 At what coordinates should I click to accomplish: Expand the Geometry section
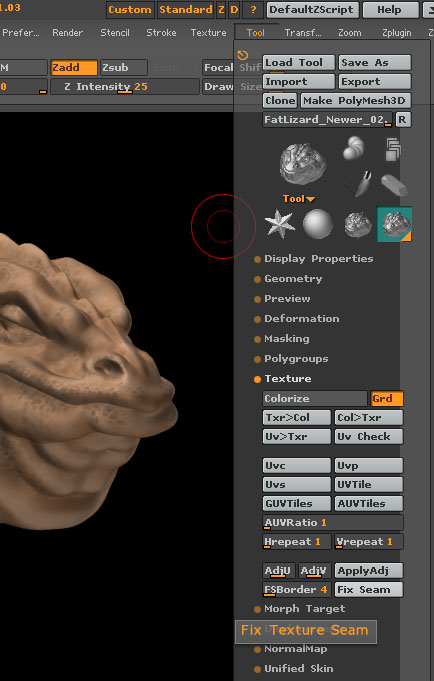pyautogui.click(x=293, y=279)
